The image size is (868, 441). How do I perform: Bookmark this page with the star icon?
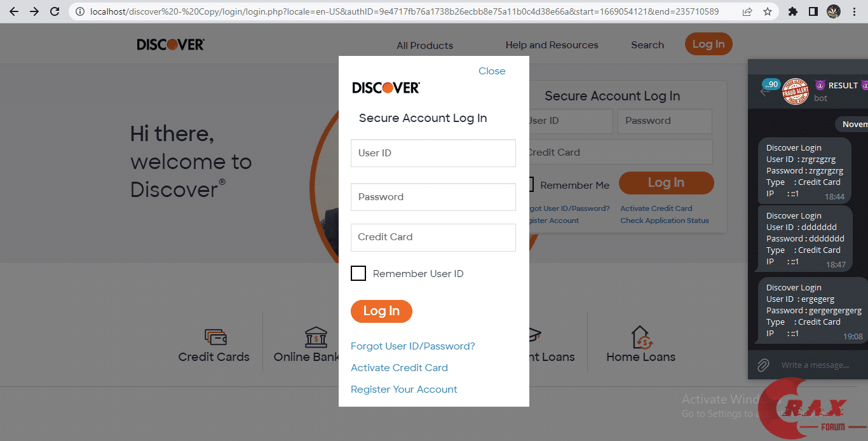768,11
